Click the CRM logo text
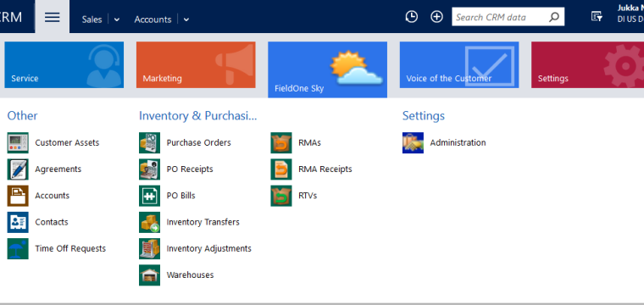This screenshot has height=305, width=644. 11,17
